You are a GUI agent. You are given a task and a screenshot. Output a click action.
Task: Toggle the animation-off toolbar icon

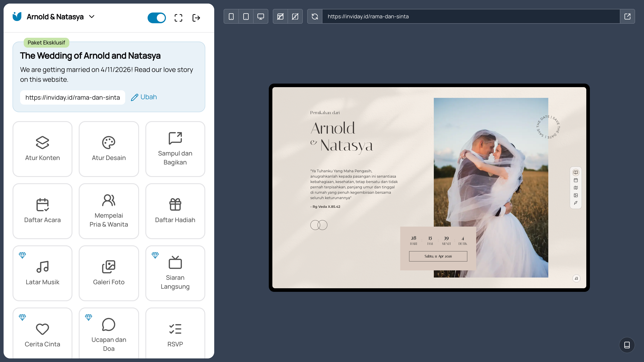pyautogui.click(x=295, y=17)
